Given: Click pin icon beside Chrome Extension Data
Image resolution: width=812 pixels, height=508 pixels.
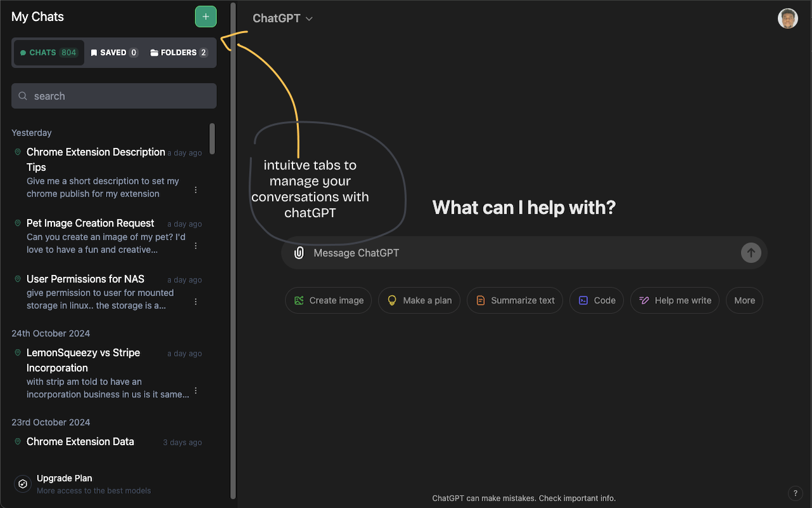Looking at the screenshot, I should [x=18, y=441].
